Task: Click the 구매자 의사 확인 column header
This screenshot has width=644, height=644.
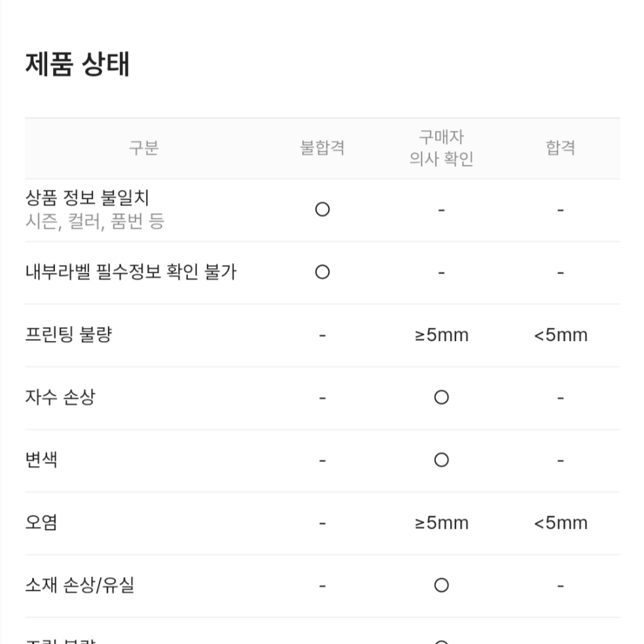Action: [442, 148]
